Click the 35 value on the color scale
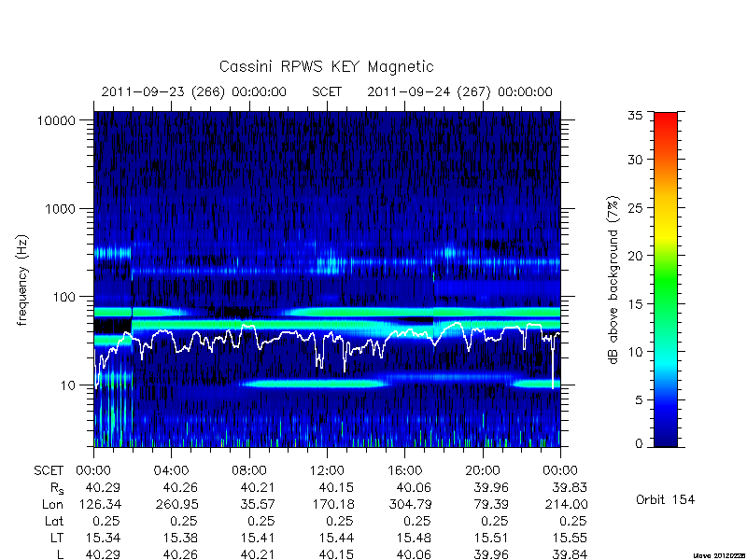This screenshot has width=747, height=560. 635,115
